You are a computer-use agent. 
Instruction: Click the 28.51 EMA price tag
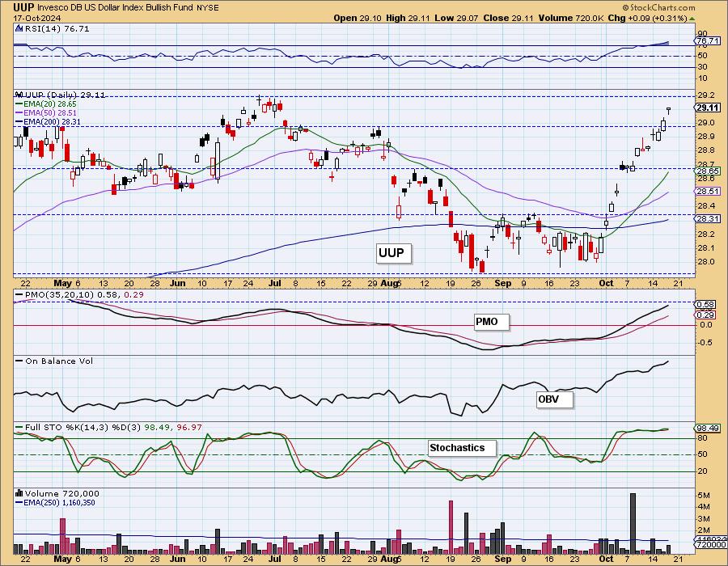(708, 191)
